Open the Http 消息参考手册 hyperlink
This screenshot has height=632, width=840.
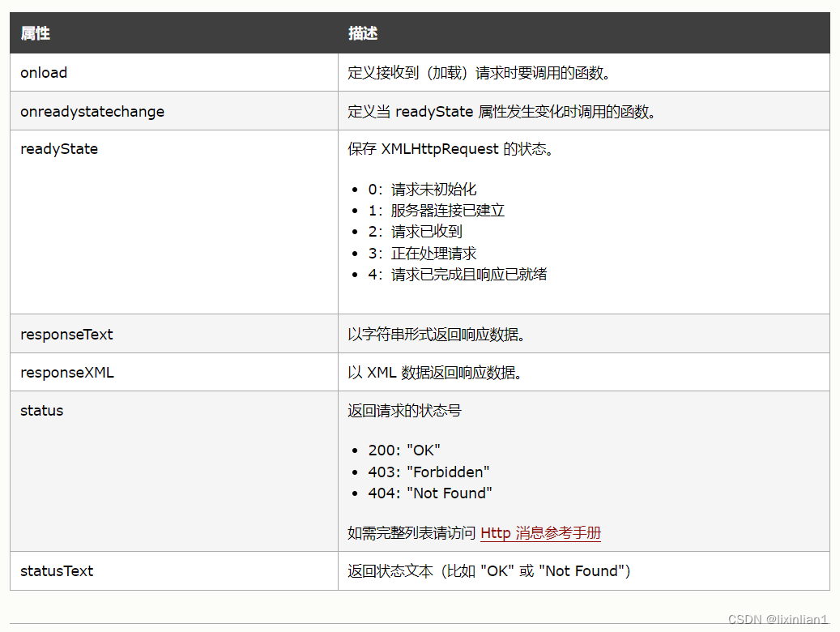[541, 533]
